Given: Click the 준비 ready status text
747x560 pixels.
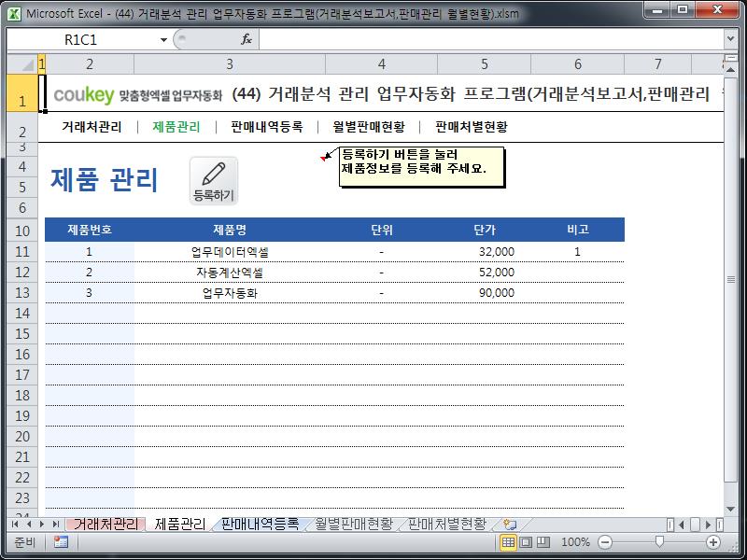Looking at the screenshot, I should (25, 542).
